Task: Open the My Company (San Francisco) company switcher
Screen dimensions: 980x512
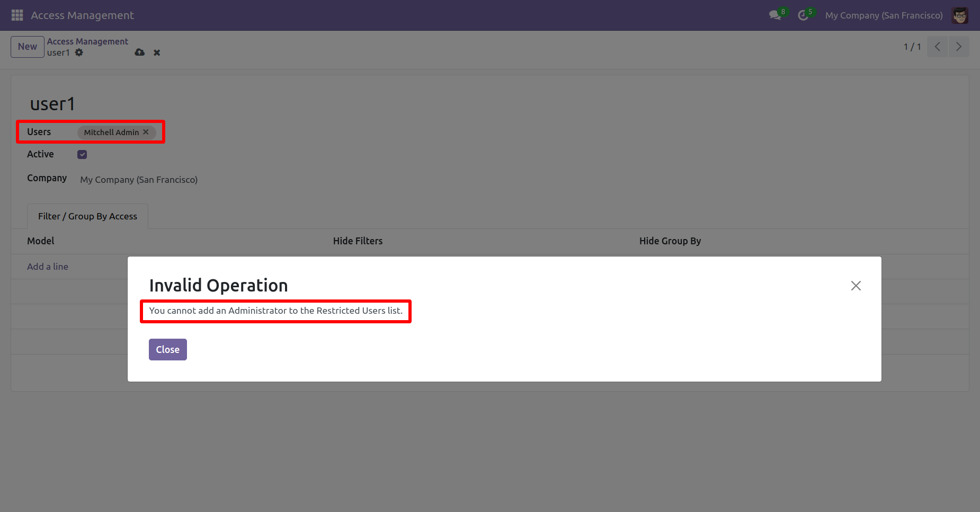Action: pos(884,15)
